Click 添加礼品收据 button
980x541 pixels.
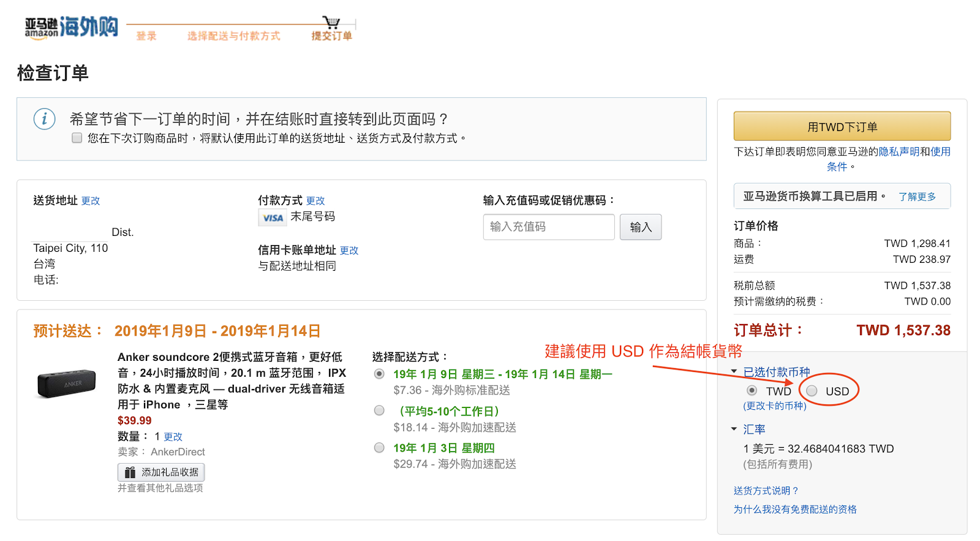click(x=161, y=472)
